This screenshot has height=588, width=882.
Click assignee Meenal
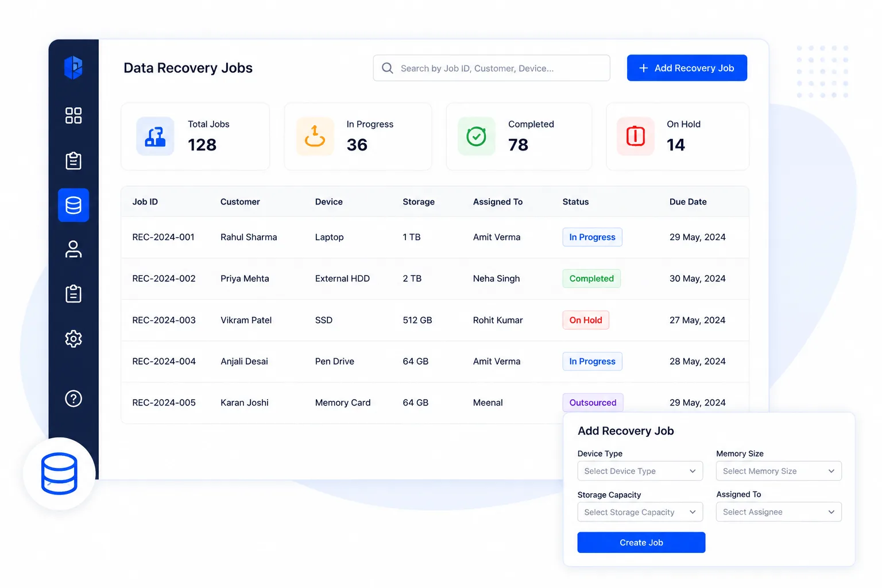click(x=488, y=403)
